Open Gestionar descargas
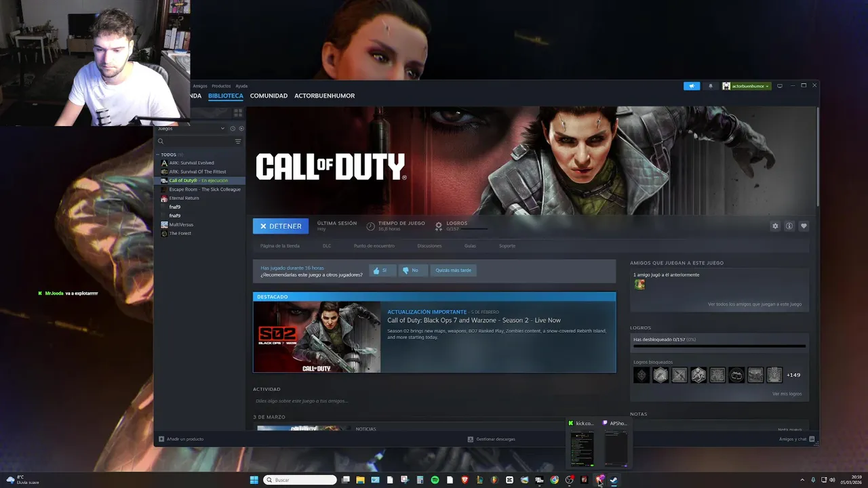This screenshot has width=868, height=488. click(x=492, y=439)
